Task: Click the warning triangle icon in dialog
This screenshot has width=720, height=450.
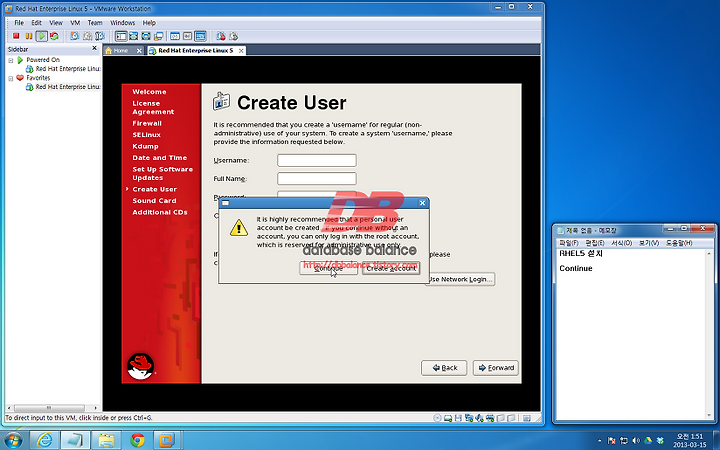Action: [239, 227]
